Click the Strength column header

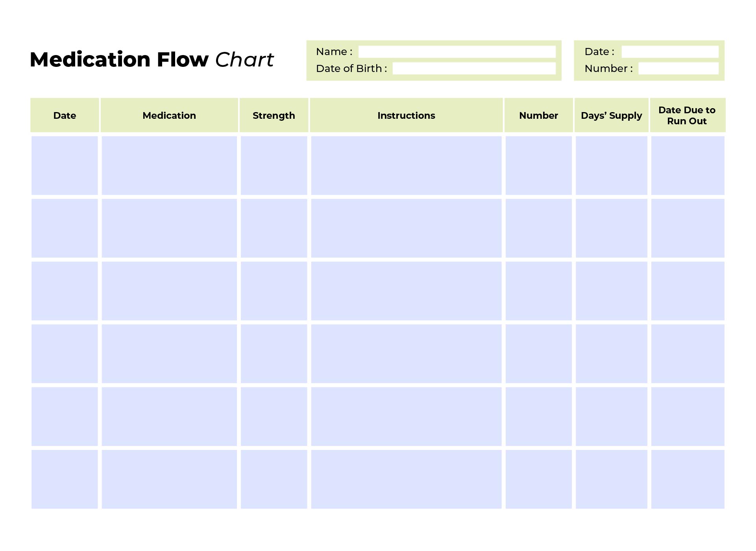click(x=274, y=115)
